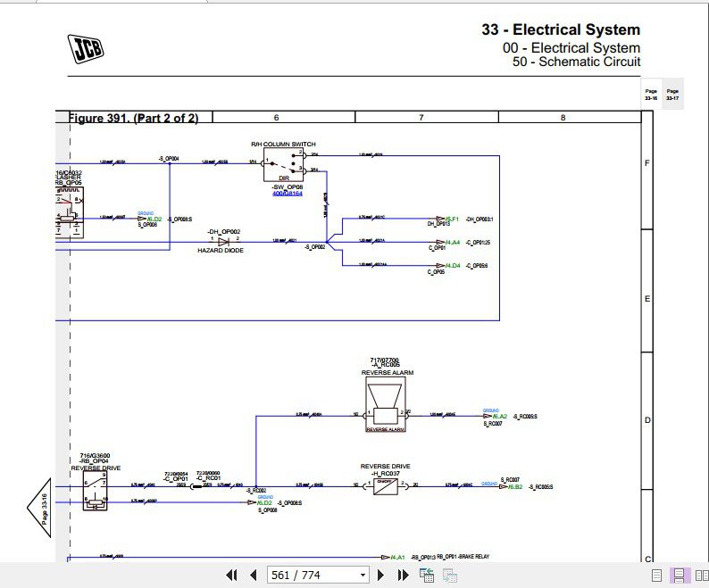Jump to the last page
709x588 pixels.
click(403, 575)
